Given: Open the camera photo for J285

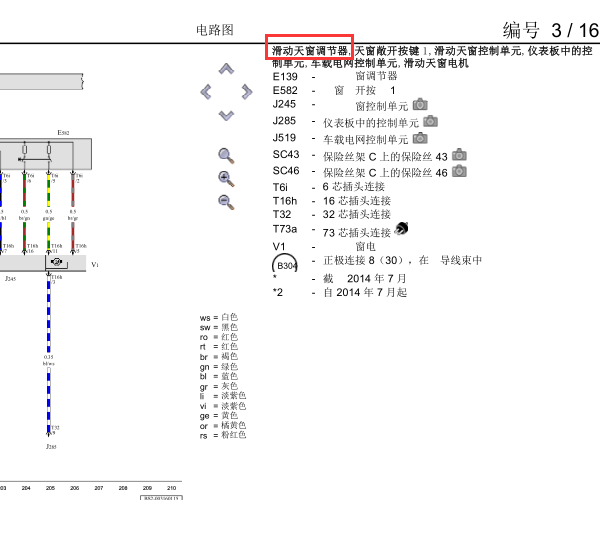Looking at the screenshot, I should [430, 122].
